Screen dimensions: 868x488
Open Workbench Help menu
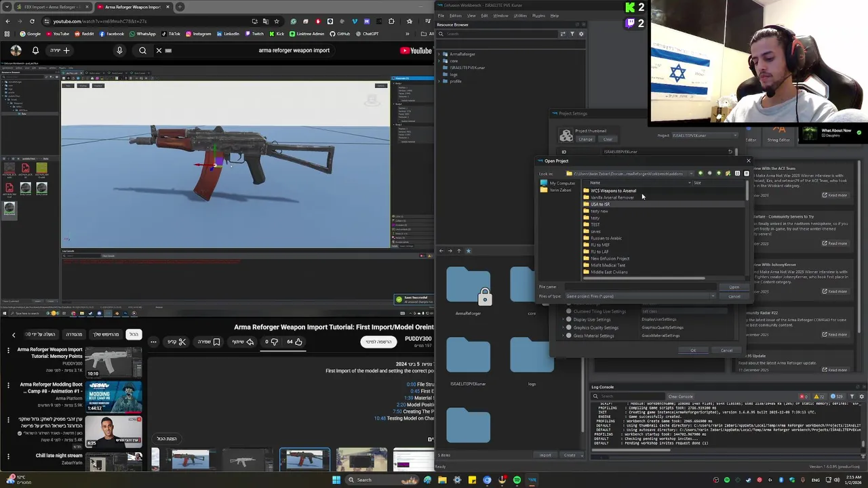555,16
